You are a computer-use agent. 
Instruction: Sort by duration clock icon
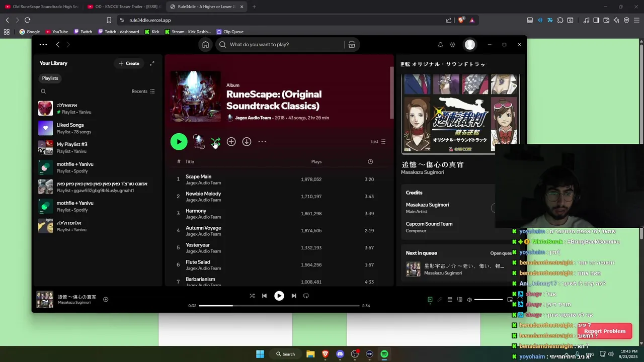click(370, 162)
